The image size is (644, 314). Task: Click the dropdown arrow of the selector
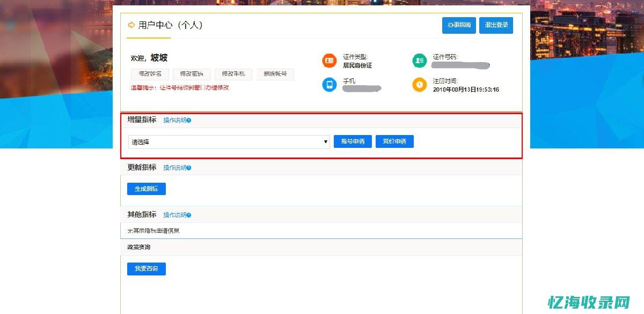[326, 141]
